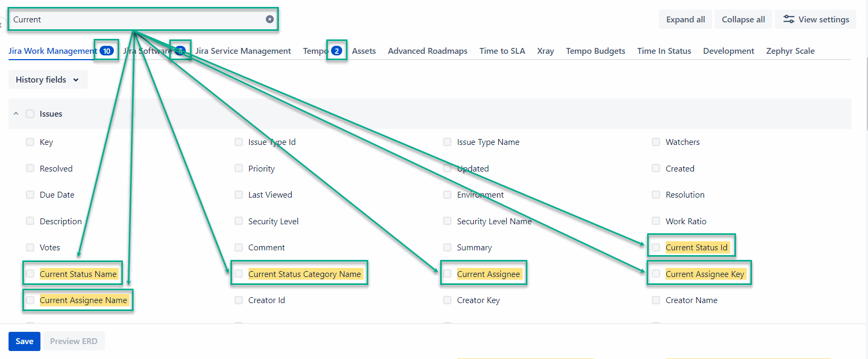868x359 pixels.
Task: Select the Issues group checkbox
Action: (30, 113)
